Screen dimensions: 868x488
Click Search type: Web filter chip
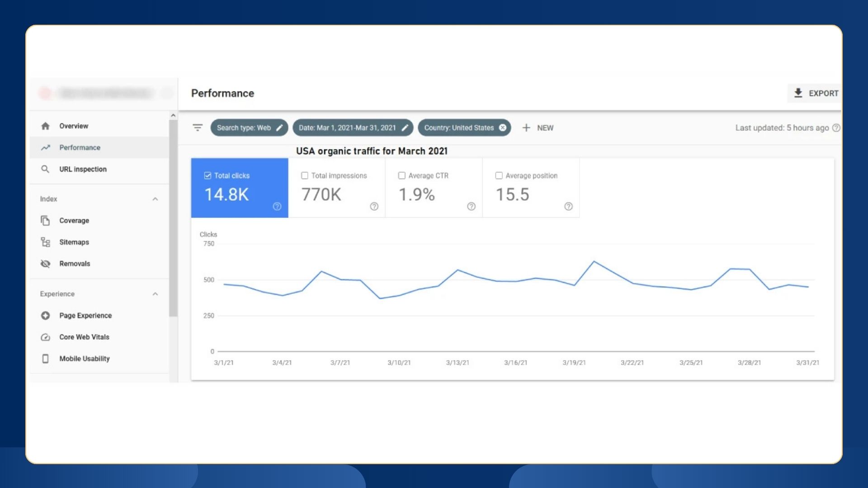pyautogui.click(x=249, y=128)
